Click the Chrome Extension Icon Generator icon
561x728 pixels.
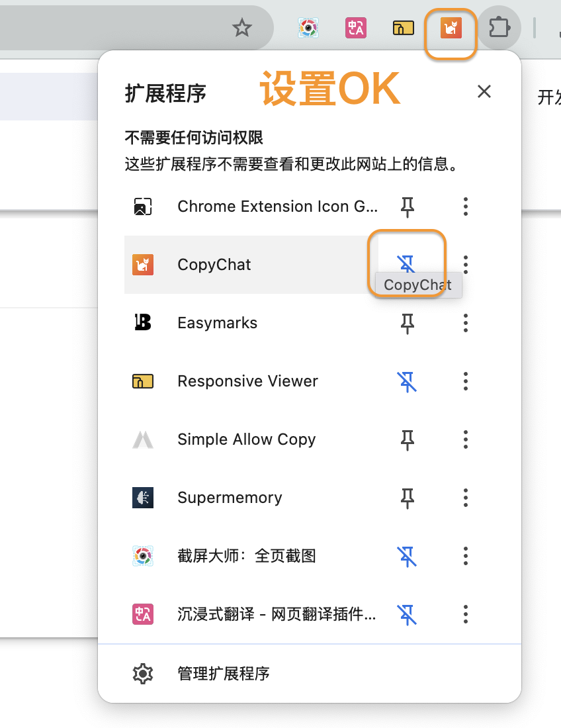[142, 206]
